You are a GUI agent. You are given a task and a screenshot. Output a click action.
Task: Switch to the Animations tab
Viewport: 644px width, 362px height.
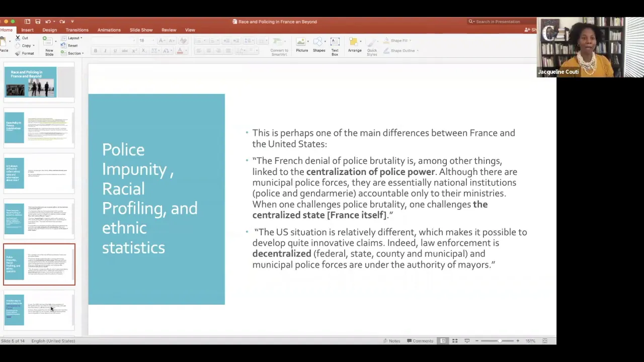[x=109, y=30]
